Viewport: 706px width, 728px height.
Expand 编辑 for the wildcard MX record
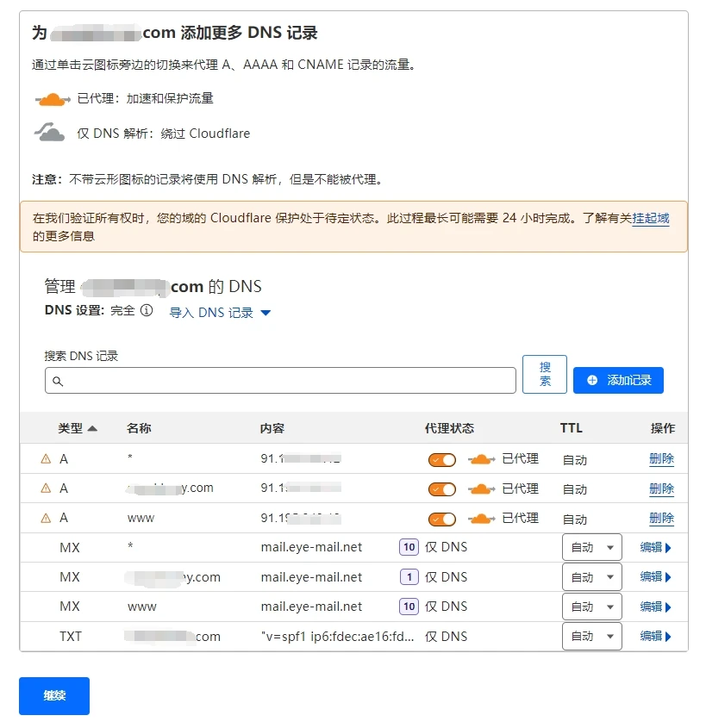655,547
